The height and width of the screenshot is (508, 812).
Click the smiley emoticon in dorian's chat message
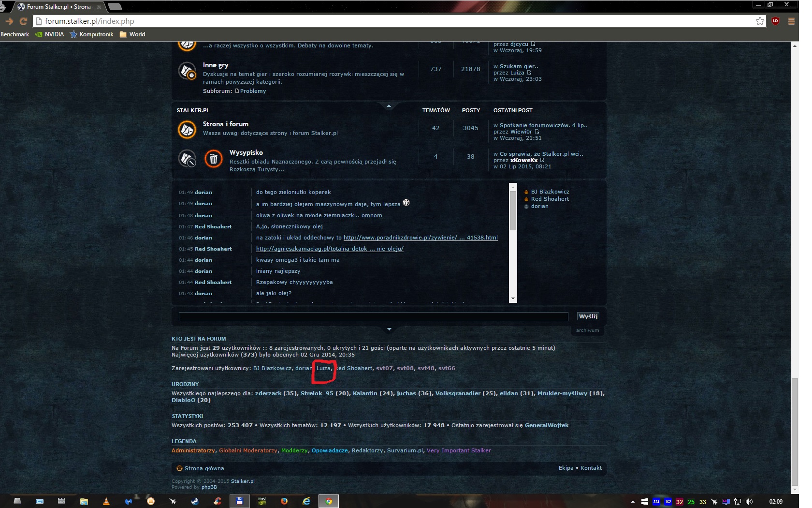click(x=406, y=203)
